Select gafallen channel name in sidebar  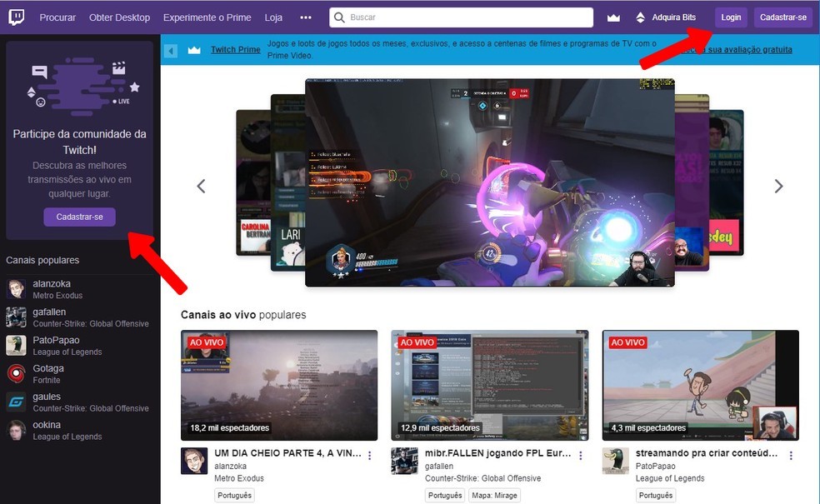click(49, 312)
